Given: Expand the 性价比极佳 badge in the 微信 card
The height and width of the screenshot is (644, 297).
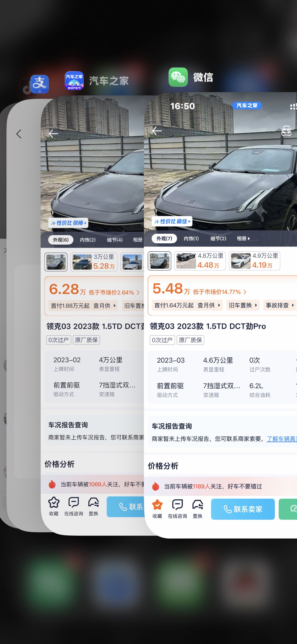Looking at the screenshot, I should coord(172,221).
